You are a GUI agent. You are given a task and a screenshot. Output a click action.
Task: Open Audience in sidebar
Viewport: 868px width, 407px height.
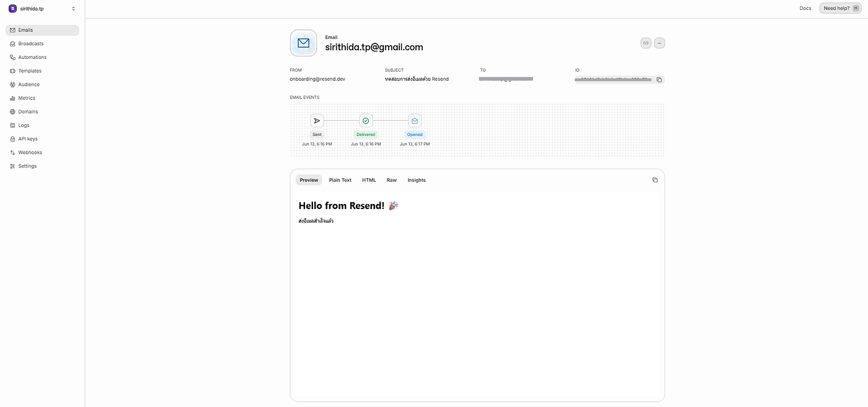pyautogui.click(x=29, y=84)
